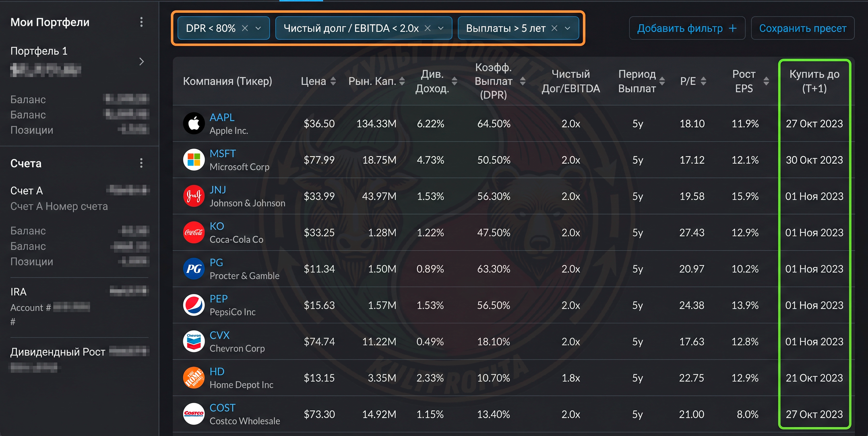868x436 pixels.
Task: Click Microsoft's dividend yield 4.73%
Action: click(x=430, y=160)
